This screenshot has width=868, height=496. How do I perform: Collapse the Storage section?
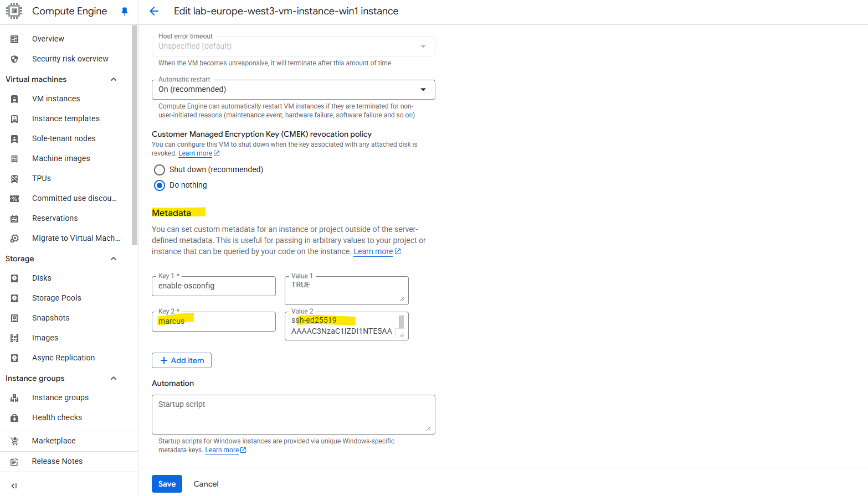114,259
